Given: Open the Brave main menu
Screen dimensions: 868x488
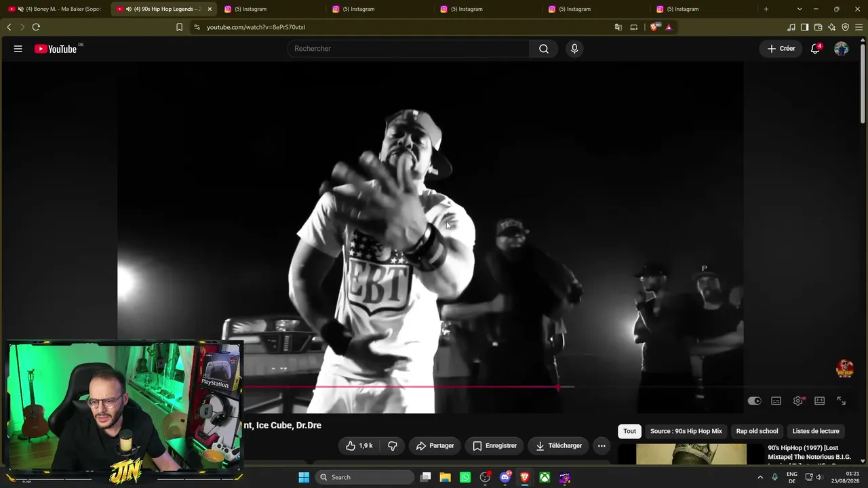Looking at the screenshot, I should click(x=859, y=27).
